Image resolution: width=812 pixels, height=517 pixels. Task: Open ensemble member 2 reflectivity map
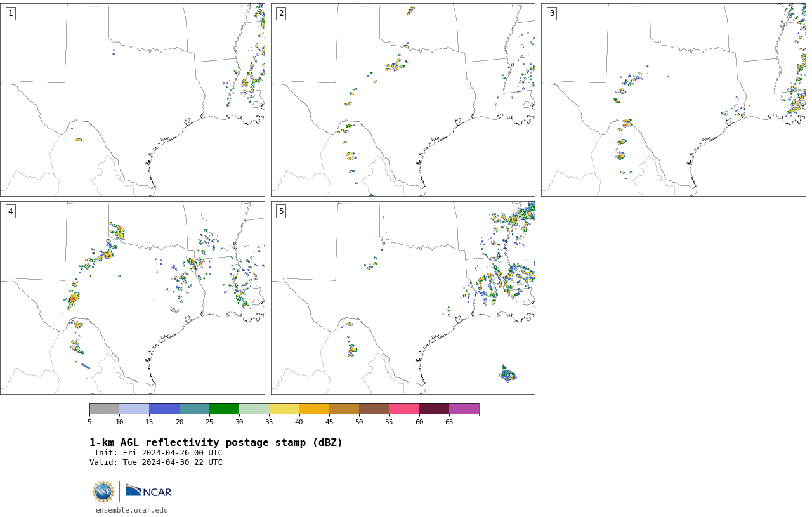pos(403,100)
